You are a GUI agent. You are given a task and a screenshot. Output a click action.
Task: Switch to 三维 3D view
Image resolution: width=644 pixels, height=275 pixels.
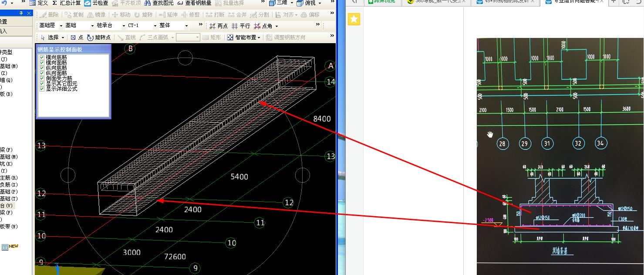(278, 3)
